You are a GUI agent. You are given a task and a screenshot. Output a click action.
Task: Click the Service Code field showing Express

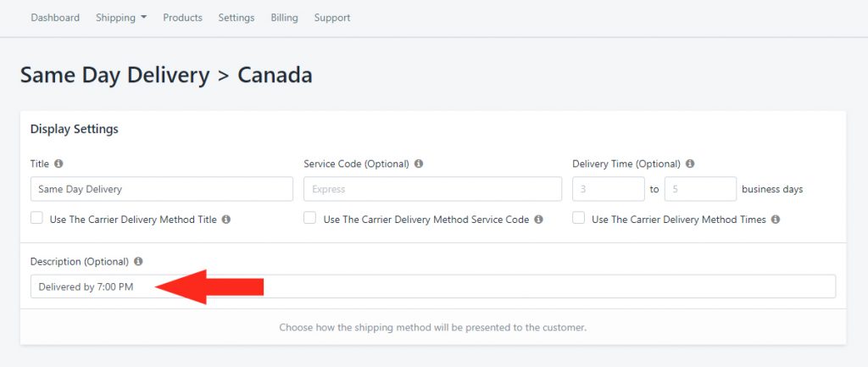coord(433,189)
